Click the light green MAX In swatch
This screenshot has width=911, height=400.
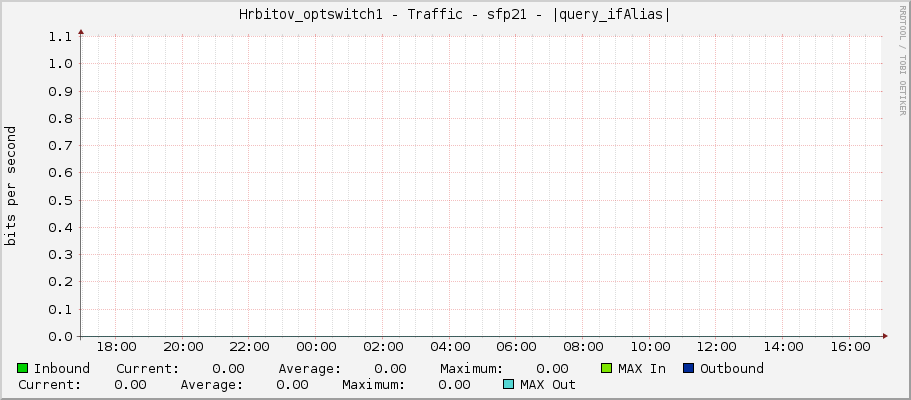[607, 369]
